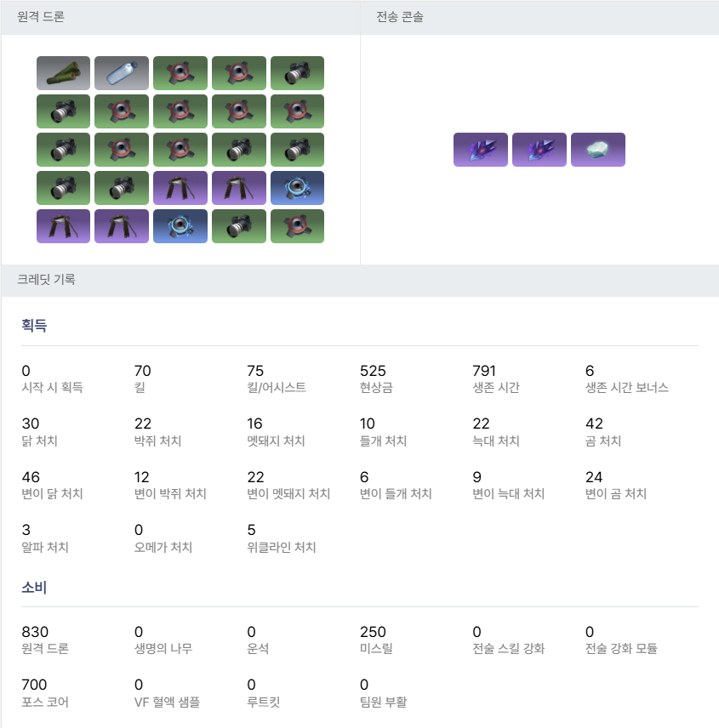Click the 소비 heading

click(34, 588)
